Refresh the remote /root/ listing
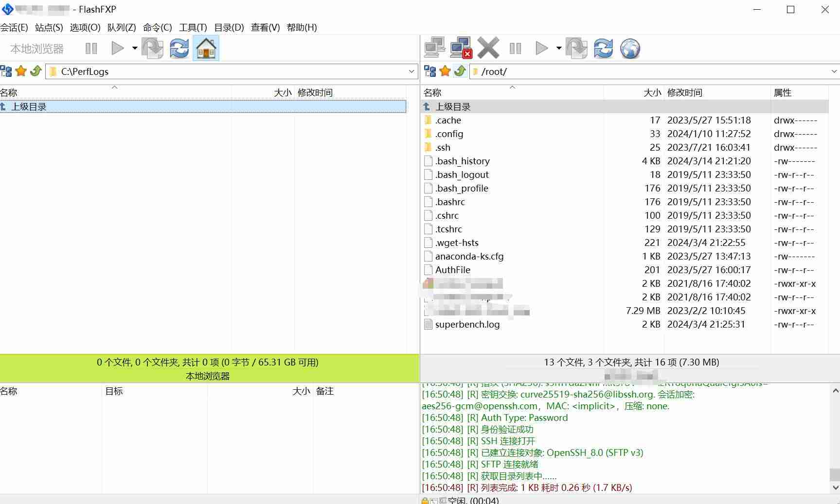 [x=604, y=48]
